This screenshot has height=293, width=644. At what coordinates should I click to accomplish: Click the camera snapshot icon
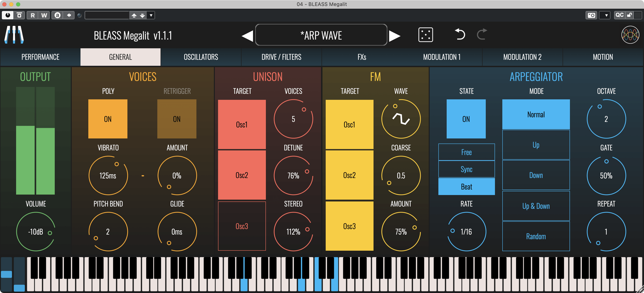[x=591, y=15]
